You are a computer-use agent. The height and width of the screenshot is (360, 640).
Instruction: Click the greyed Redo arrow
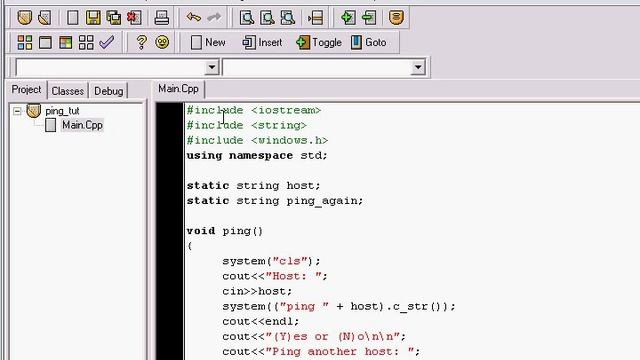click(214, 17)
